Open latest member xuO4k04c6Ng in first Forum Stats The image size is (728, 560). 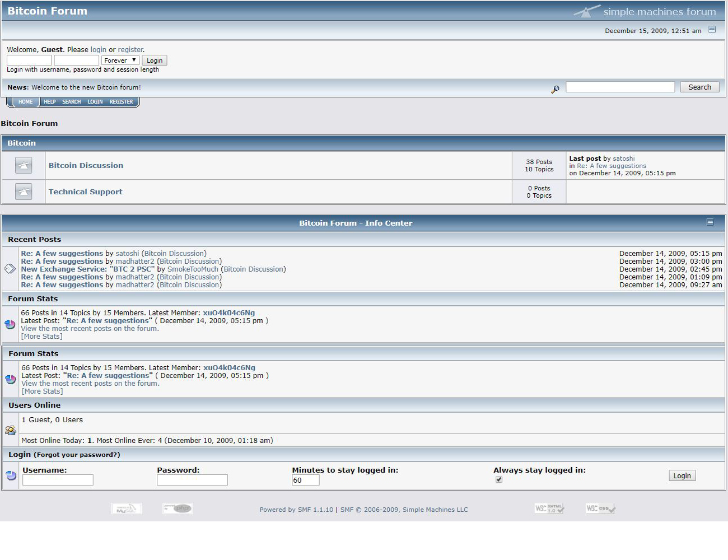229,313
